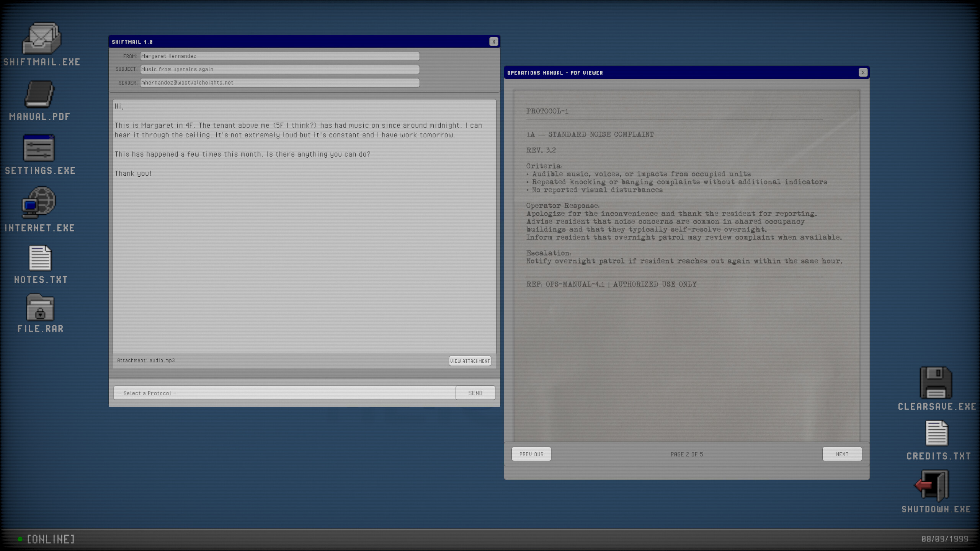Screen dimensions: 980x551
Task: Click the View Attachment button
Action: click(x=470, y=361)
